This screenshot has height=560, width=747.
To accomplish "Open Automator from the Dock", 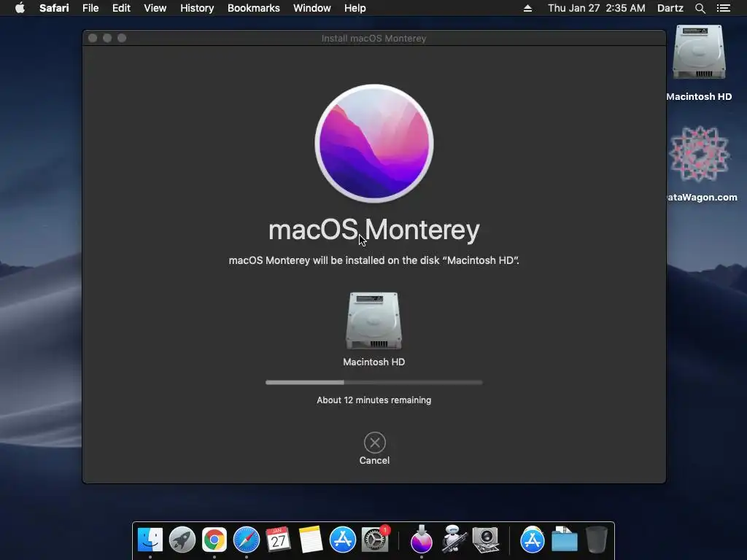I will click(x=453, y=540).
